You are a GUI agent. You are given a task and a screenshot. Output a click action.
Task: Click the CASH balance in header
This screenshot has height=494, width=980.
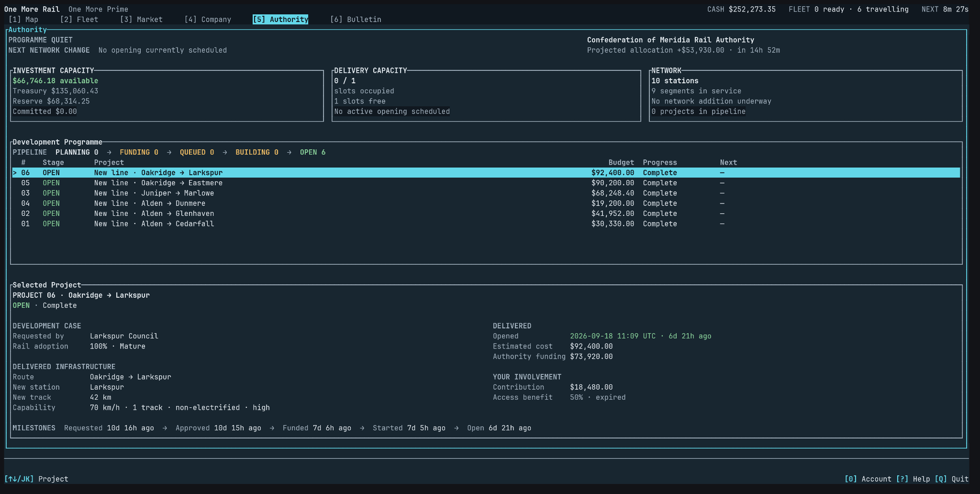(x=741, y=9)
